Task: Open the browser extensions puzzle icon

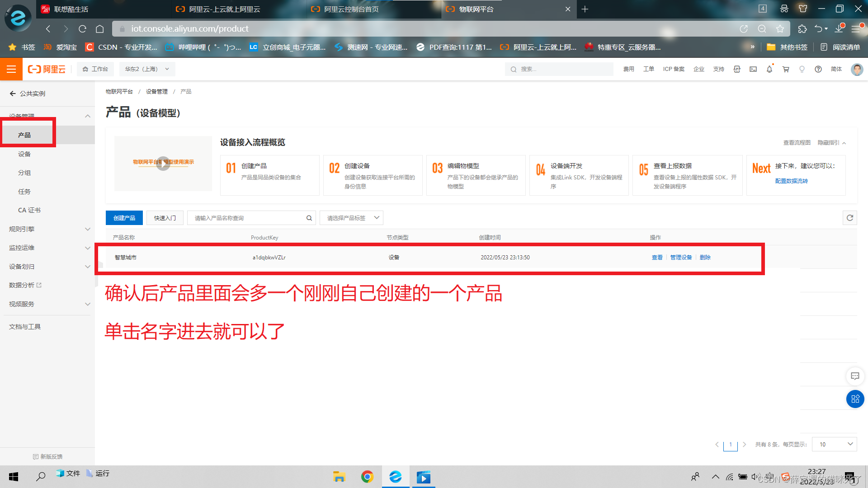Action: (802, 29)
